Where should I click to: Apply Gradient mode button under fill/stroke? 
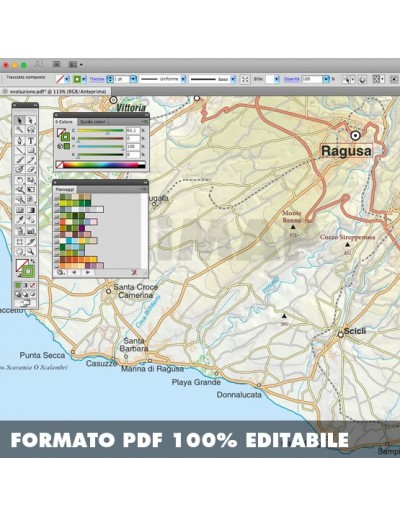tap(25, 285)
